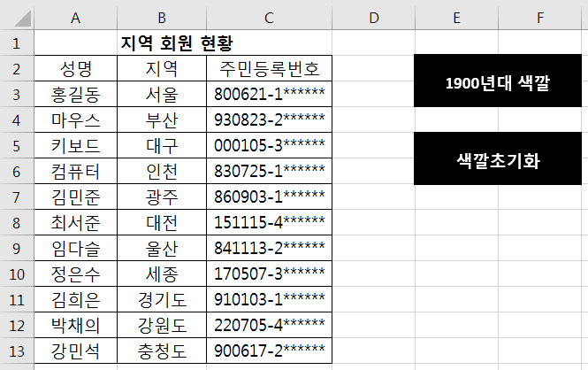The image size is (588, 370).
Task: Select the cell containing 임다슬
Action: point(76,249)
